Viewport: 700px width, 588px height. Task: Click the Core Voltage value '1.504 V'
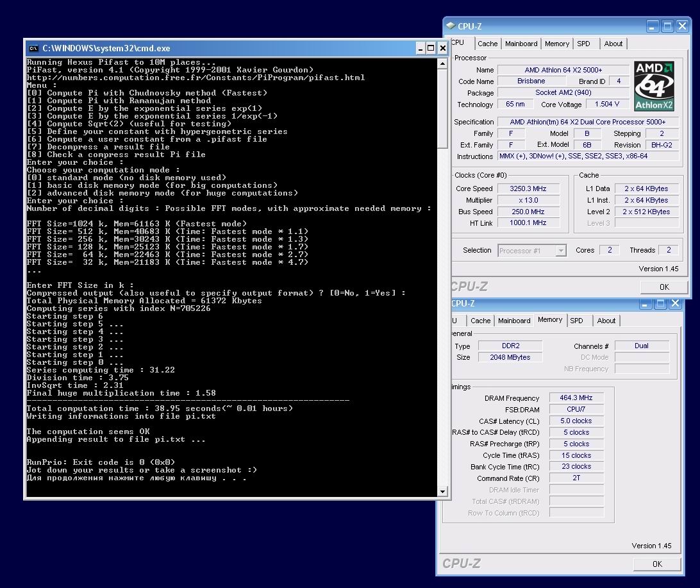[606, 104]
